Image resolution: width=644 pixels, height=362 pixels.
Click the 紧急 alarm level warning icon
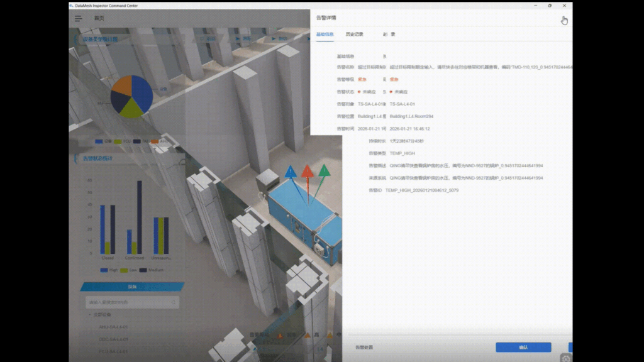pos(280,336)
